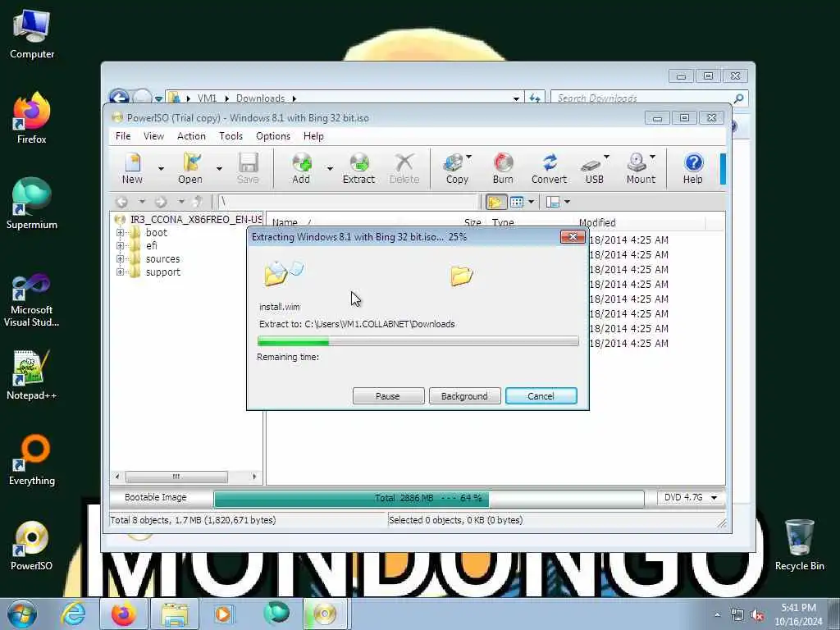The image size is (840, 630).
Task: Click the Convert toolbar icon
Action: pyautogui.click(x=549, y=168)
